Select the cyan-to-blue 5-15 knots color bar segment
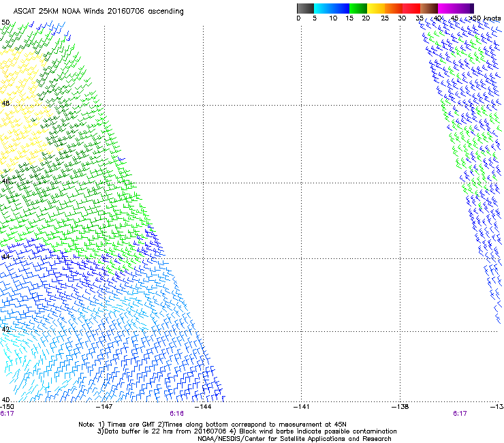Image resolution: width=504 pixels, height=443 pixels. pos(332,8)
